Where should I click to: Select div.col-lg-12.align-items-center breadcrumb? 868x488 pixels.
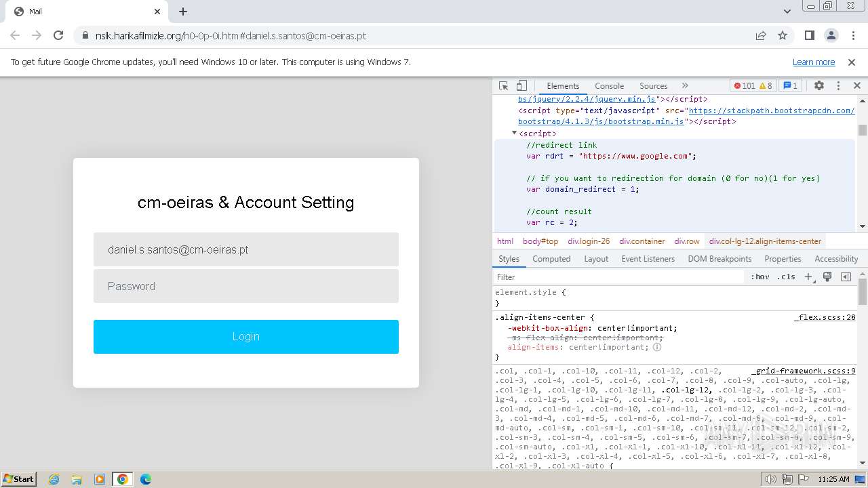pyautogui.click(x=765, y=241)
